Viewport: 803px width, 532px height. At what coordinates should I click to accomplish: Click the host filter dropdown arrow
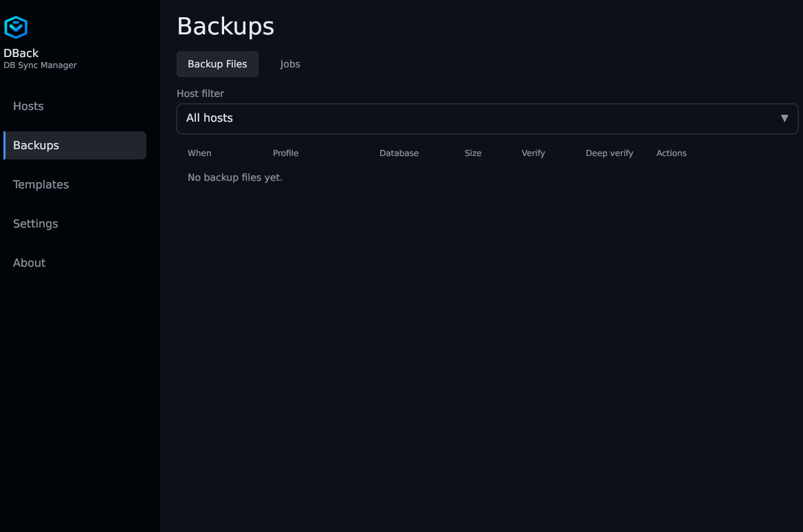784,118
